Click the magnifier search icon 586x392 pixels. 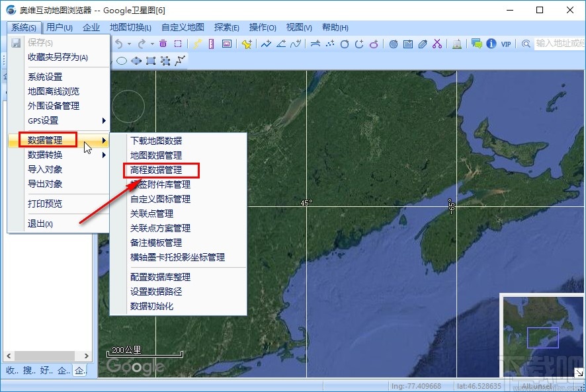526,44
